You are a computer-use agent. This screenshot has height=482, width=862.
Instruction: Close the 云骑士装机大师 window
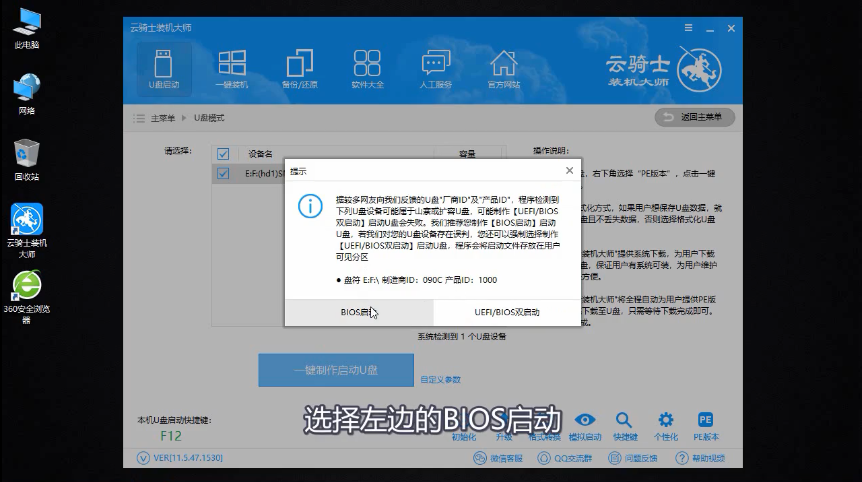[x=731, y=28]
